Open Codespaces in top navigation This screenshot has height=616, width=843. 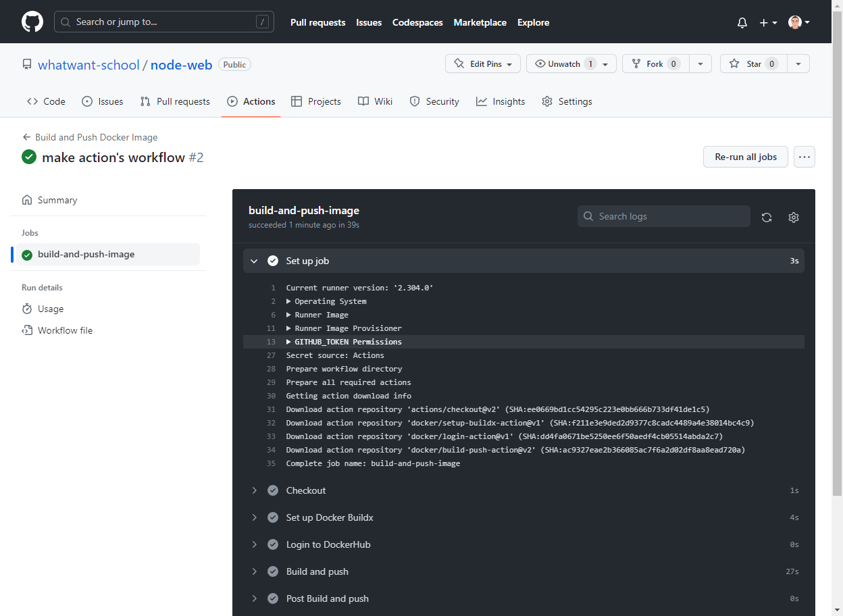coord(417,22)
